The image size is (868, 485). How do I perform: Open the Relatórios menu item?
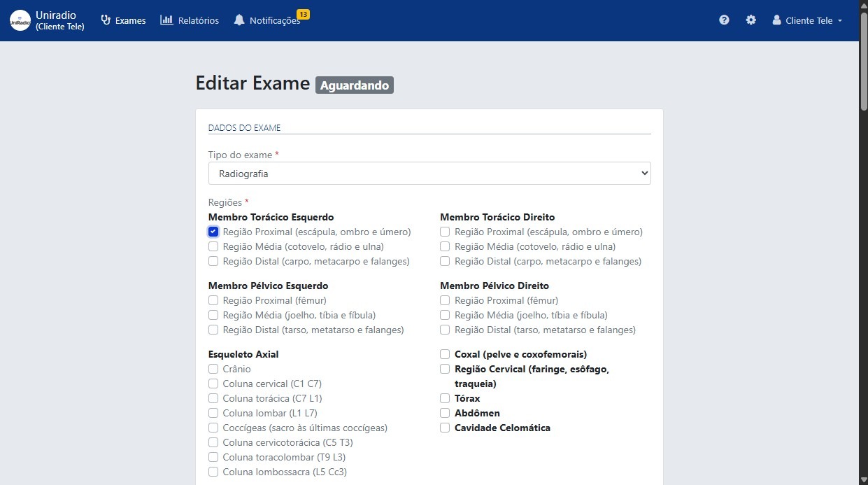(198, 20)
